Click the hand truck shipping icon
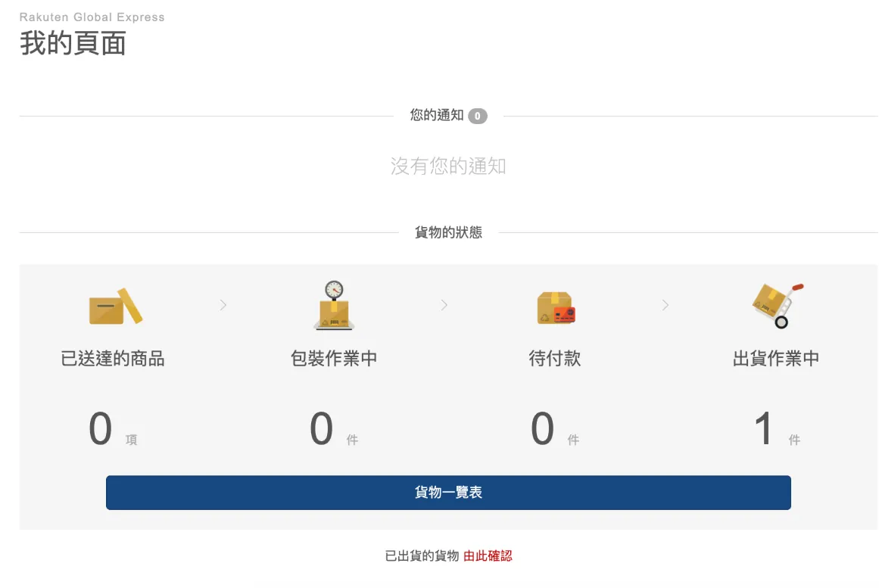This screenshot has height=588, width=879. pyautogui.click(x=777, y=306)
